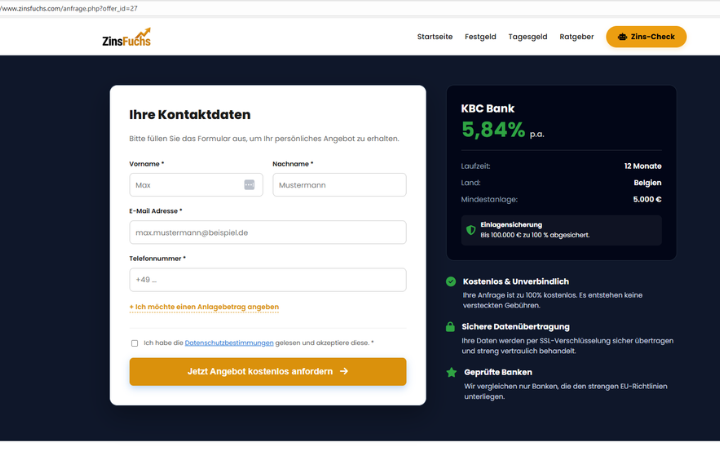720x455 pixels.
Task: Click the autofill icon in the Vorname field
Action: pyautogui.click(x=249, y=185)
